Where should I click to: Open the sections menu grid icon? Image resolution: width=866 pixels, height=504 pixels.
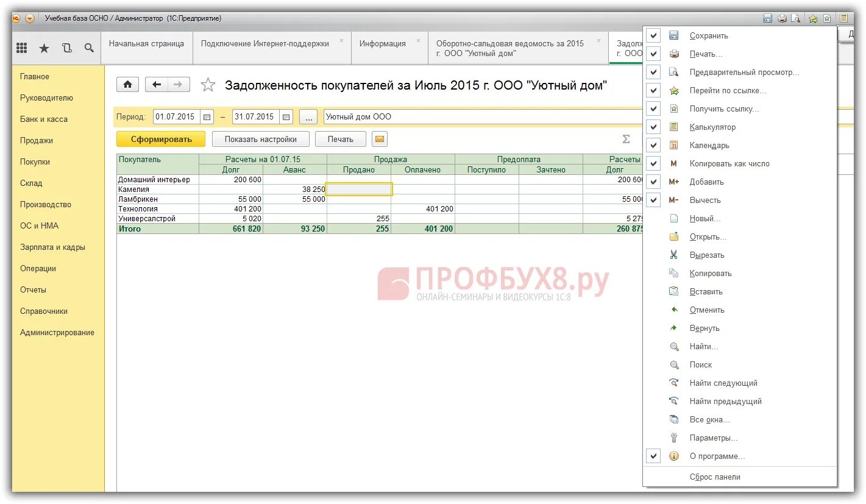tap(21, 48)
